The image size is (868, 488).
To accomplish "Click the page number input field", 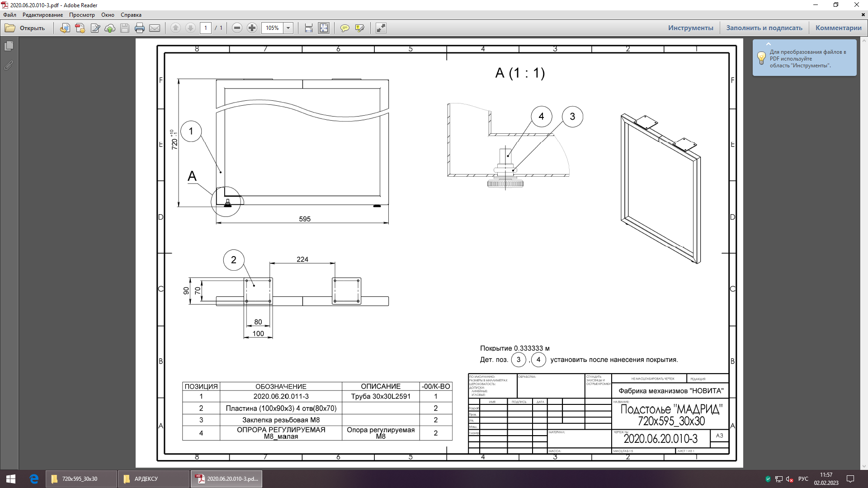I will [x=205, y=28].
